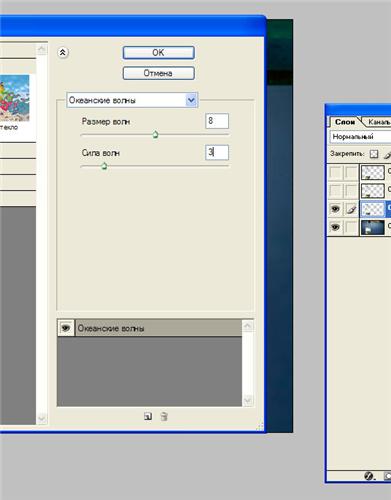Image resolution: width=391 pixels, height=500 pixels.
Task: Click the dark blue image layer thumbnail
Action: [x=373, y=227]
